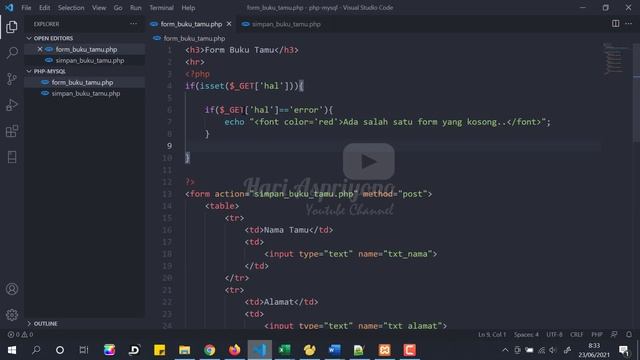Click the errors and warnings status indicator
640x360 pixels.
pos(20,334)
